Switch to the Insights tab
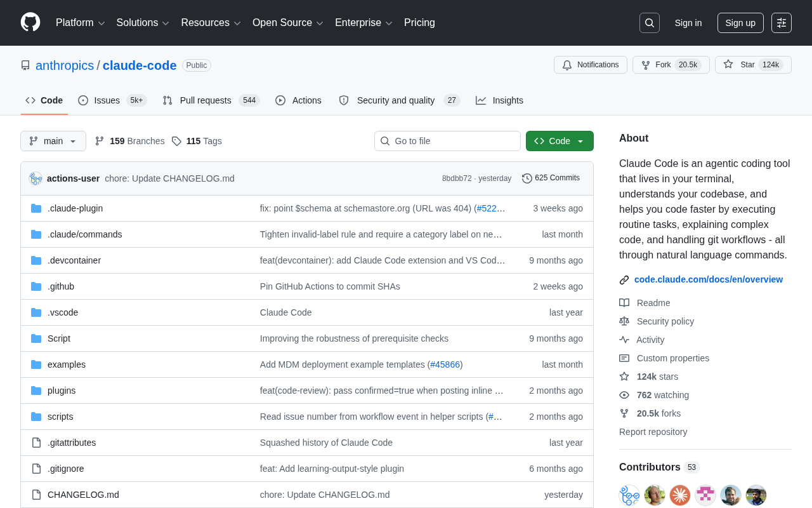Screen dimensions: 812x508 (x=499, y=100)
